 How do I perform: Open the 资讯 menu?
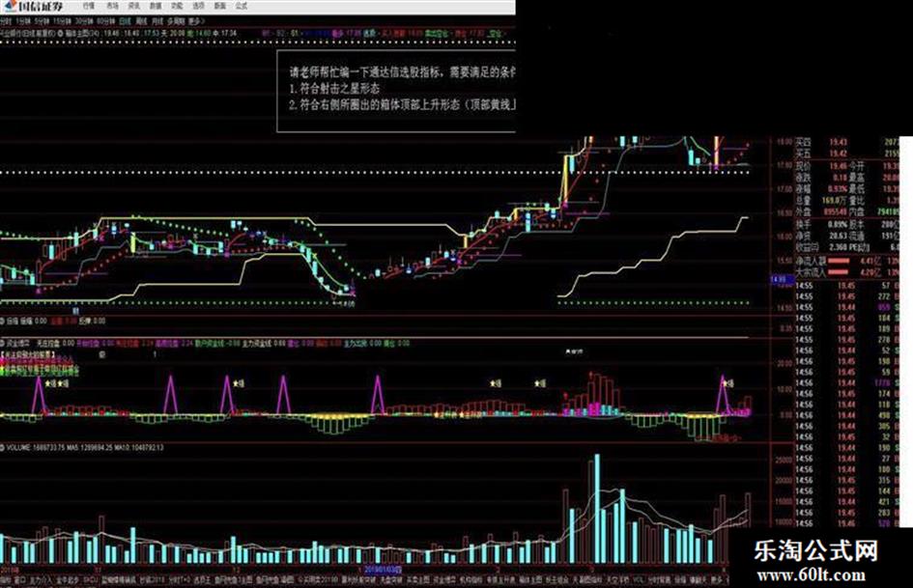coord(134,6)
